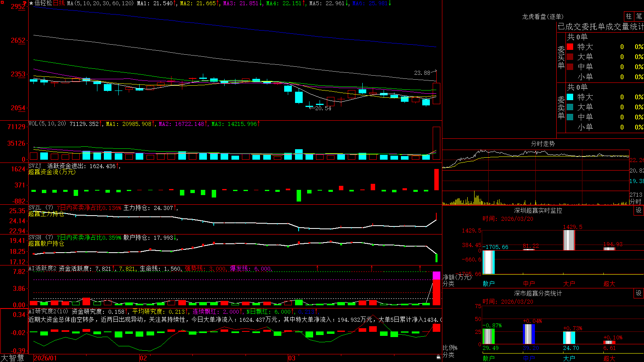Expand the VOL(5,10,20) indicator parameters
The image size is (644, 362).
[x=47, y=124]
